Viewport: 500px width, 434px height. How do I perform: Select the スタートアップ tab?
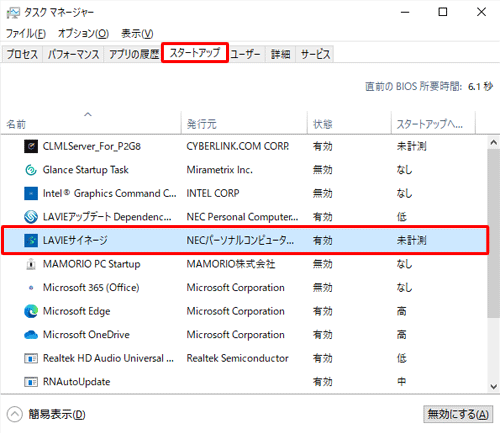pyautogui.click(x=195, y=53)
